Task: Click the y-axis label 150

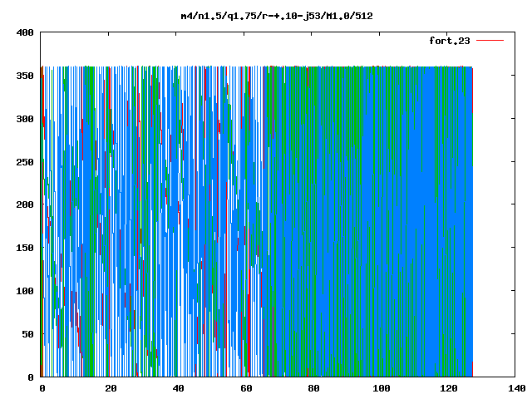Action: click(x=25, y=248)
